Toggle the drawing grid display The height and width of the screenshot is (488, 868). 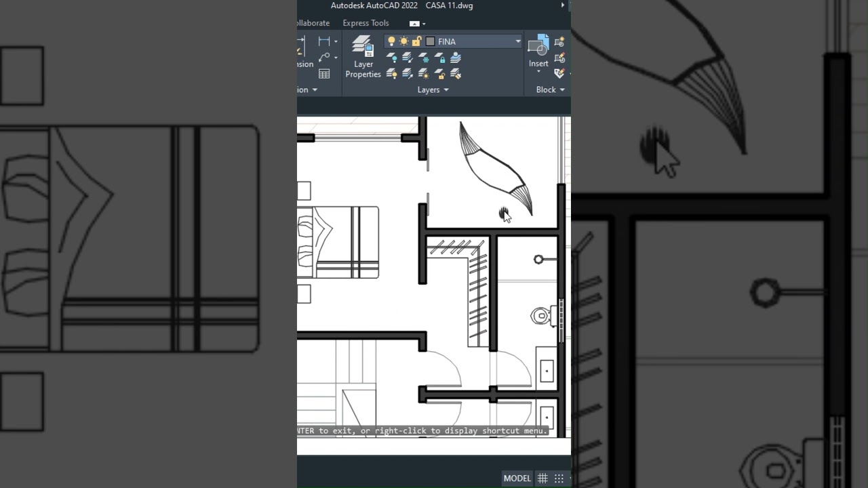pos(542,479)
